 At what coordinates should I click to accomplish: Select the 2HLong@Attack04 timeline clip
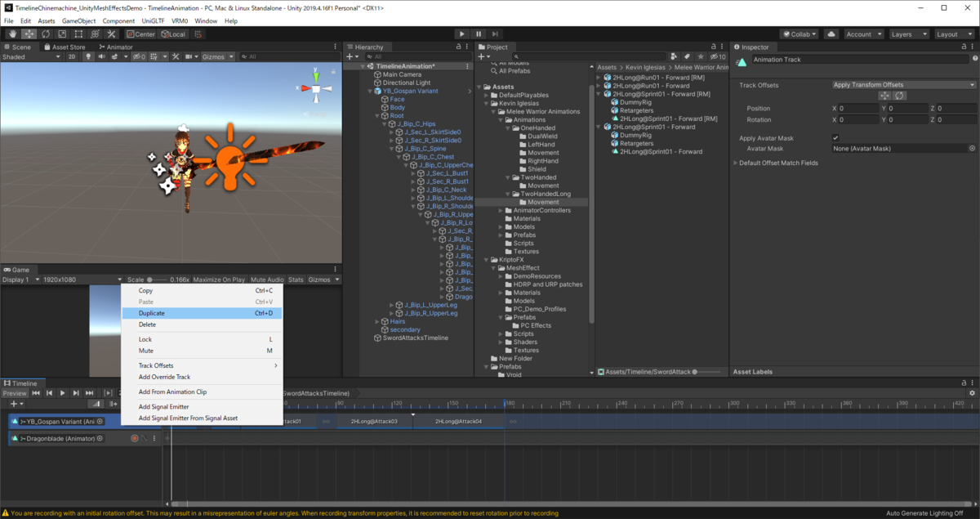458,421
